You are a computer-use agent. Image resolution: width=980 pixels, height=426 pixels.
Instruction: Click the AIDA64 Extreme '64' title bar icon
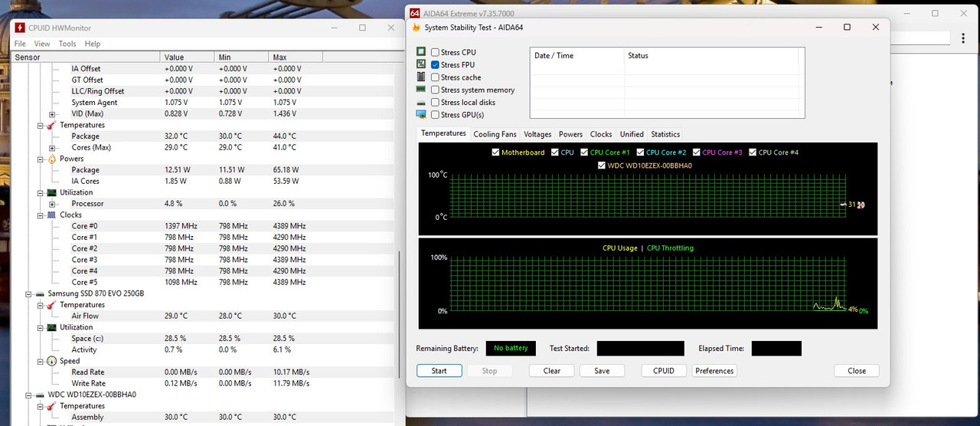[415, 13]
